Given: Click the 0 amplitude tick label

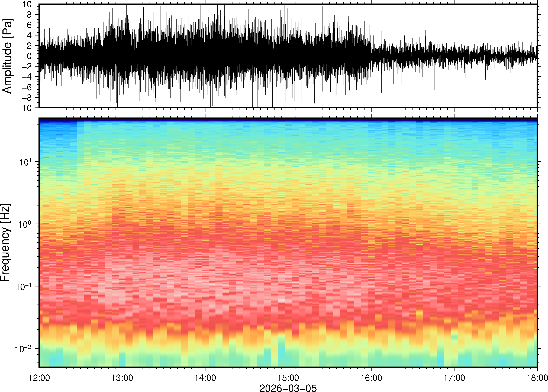Looking at the screenshot, I should [30, 56].
